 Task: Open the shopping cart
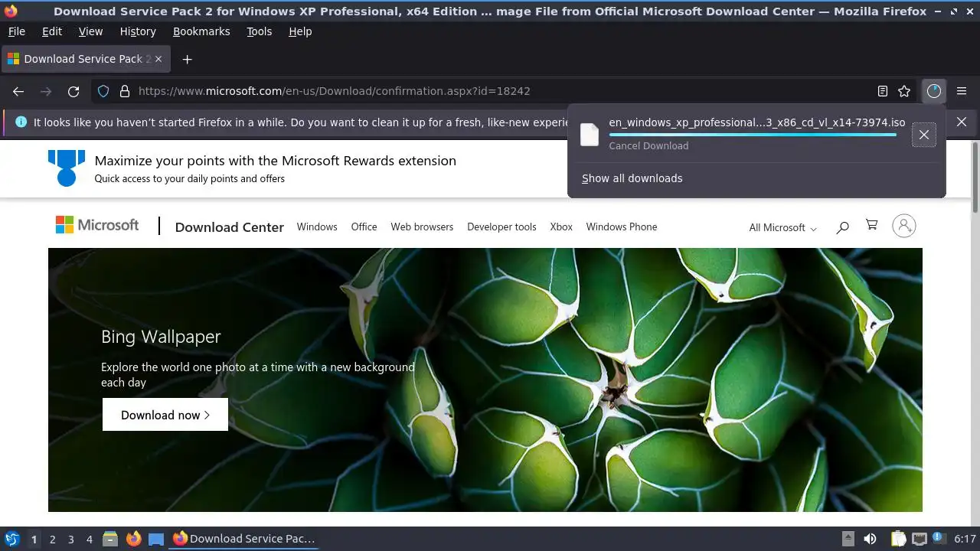[x=871, y=225]
